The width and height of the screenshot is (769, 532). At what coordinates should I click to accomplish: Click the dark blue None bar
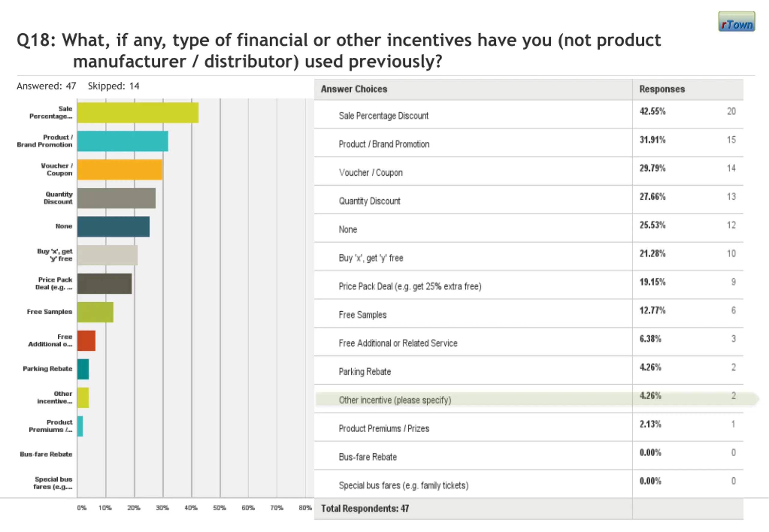(x=113, y=227)
